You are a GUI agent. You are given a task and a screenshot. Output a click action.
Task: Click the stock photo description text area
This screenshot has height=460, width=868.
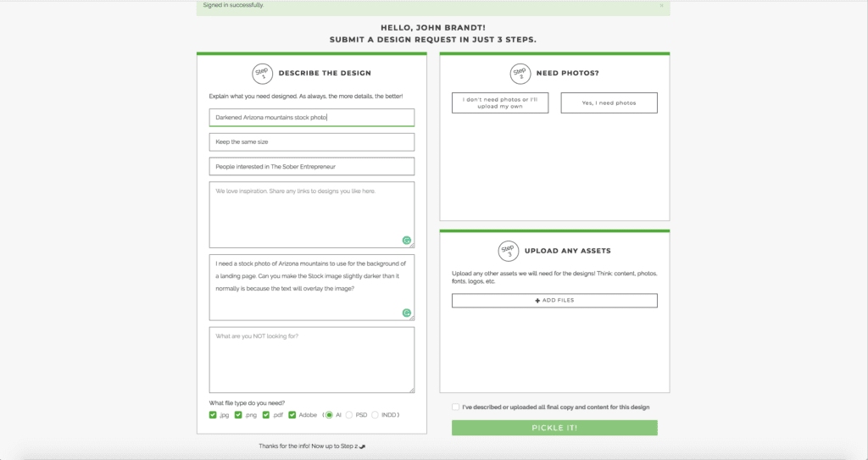click(x=312, y=287)
